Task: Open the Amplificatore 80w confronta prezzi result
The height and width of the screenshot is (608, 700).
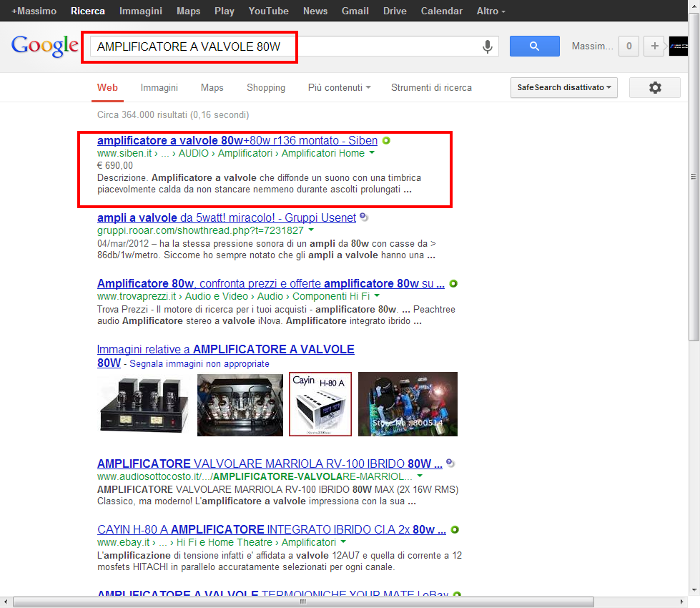Action: point(270,283)
